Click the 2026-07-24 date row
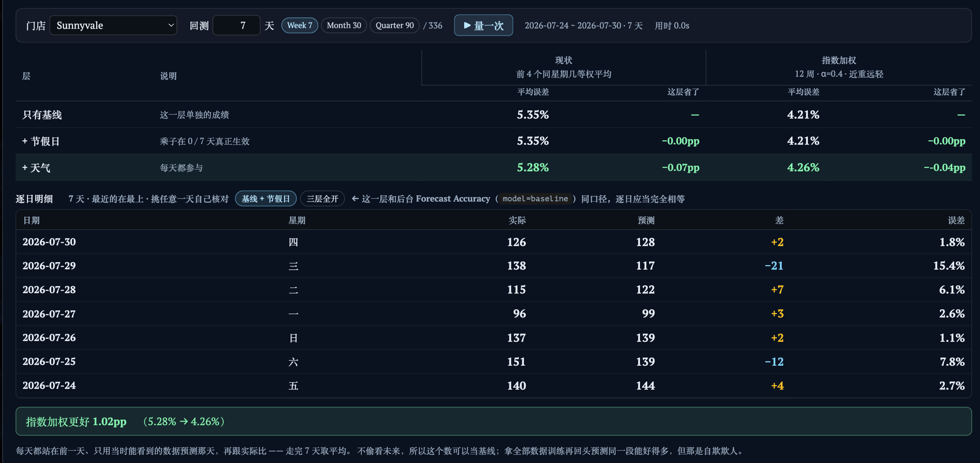 point(493,386)
